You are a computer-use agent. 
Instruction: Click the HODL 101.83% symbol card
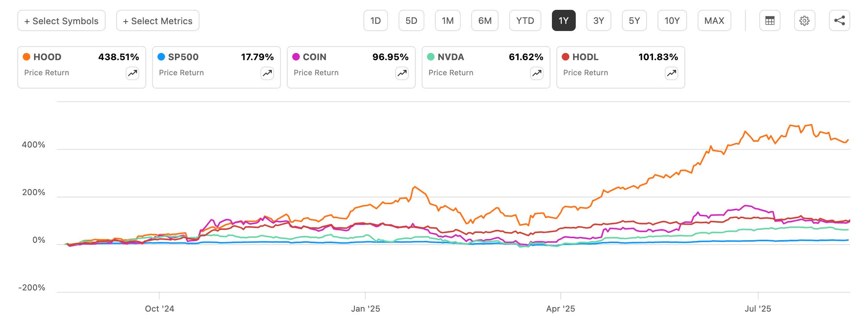click(x=620, y=67)
